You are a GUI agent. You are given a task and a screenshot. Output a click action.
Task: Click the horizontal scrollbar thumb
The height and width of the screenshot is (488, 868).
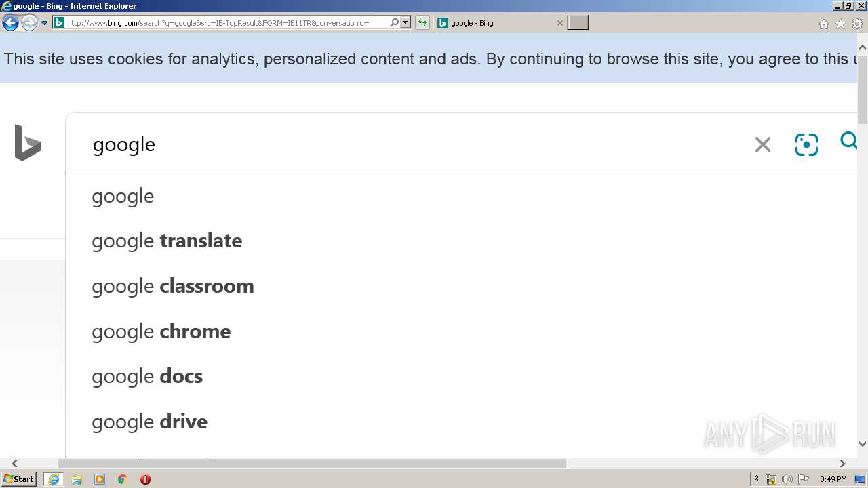[x=312, y=464]
